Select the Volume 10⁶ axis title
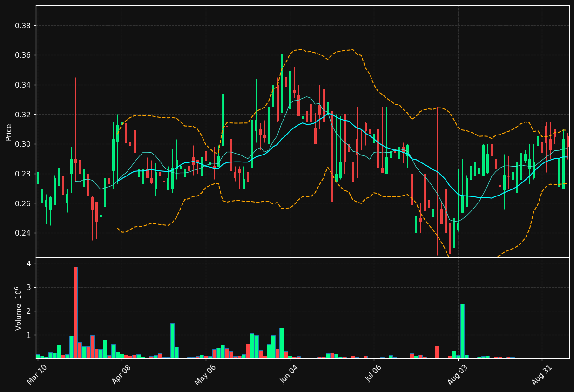Image resolution: width=574 pixels, height=392 pixels. (x=19, y=308)
